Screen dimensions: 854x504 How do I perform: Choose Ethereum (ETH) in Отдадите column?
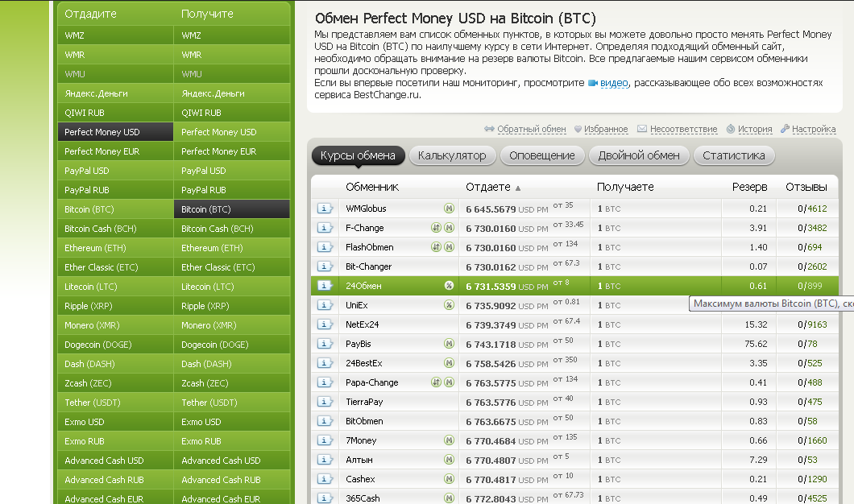pyautogui.click(x=115, y=248)
